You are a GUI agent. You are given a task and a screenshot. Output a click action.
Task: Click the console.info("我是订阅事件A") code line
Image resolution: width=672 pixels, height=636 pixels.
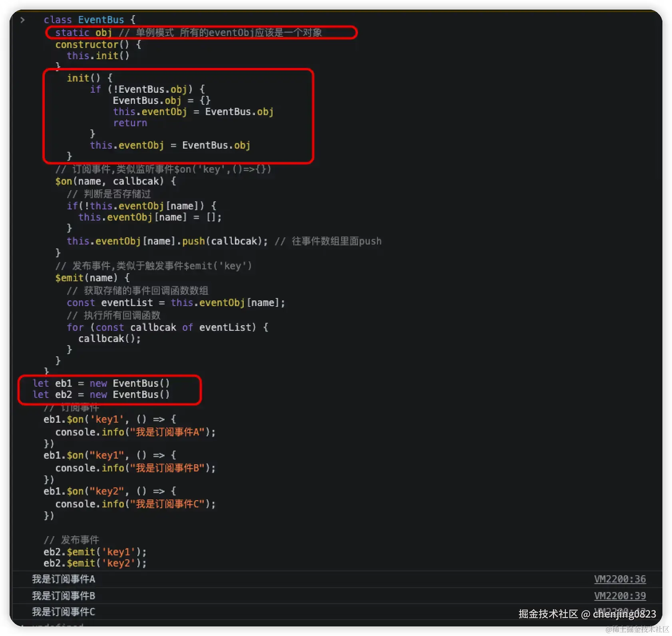135,432
